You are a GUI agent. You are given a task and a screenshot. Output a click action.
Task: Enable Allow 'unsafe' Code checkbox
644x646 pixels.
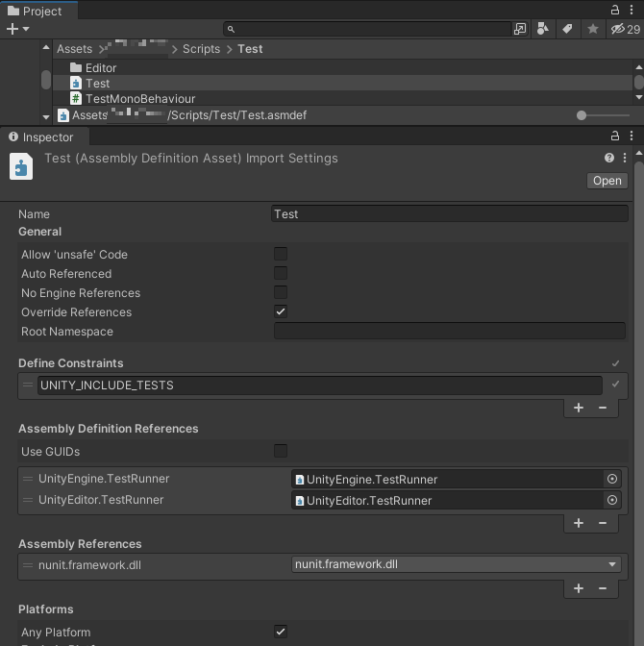coord(281,254)
